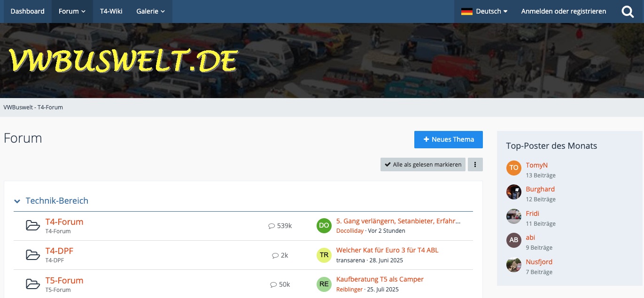Click the German flag icon
The height and width of the screenshot is (298, 644).
coord(466,11)
